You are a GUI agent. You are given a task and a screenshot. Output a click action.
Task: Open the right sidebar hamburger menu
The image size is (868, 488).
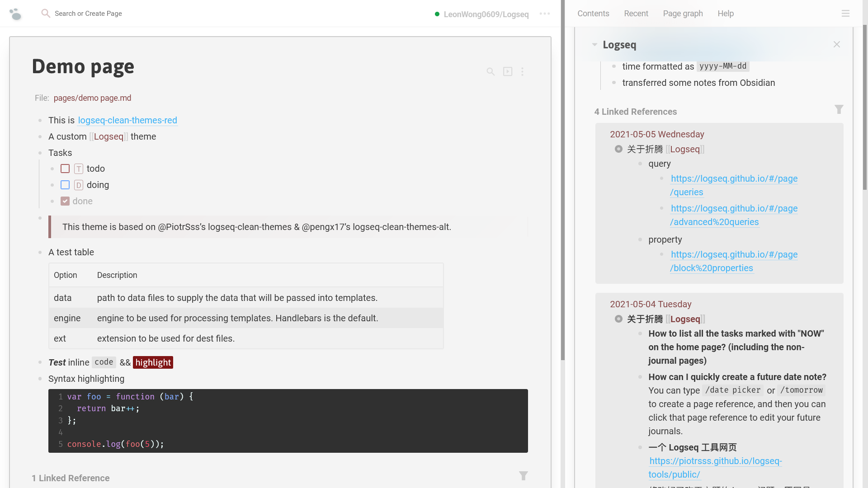pos(845,14)
